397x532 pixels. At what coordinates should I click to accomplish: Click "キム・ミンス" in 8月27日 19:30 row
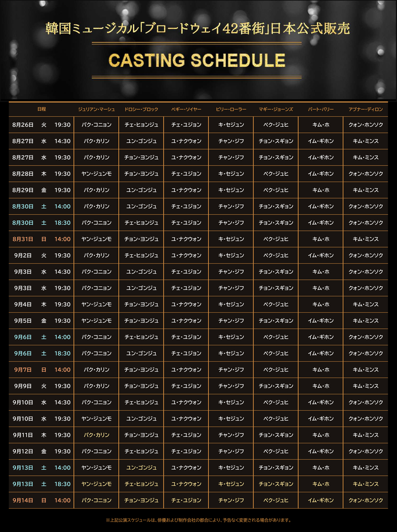[x=366, y=157]
